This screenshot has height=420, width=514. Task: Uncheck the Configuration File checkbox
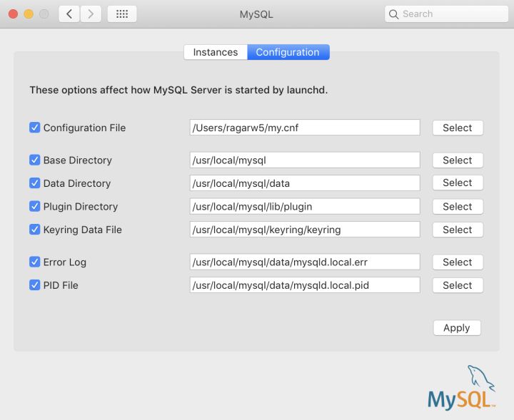(34, 128)
